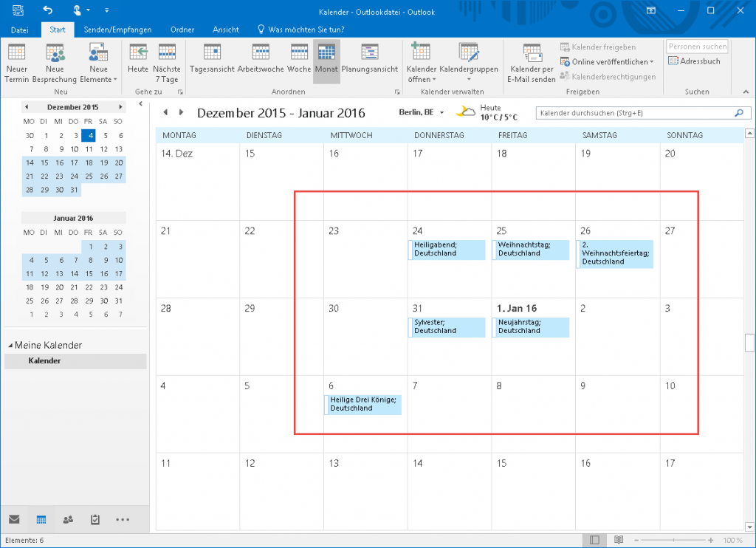Click the Kalender durchsuchen search field
756x548 pixels.
tap(633, 114)
